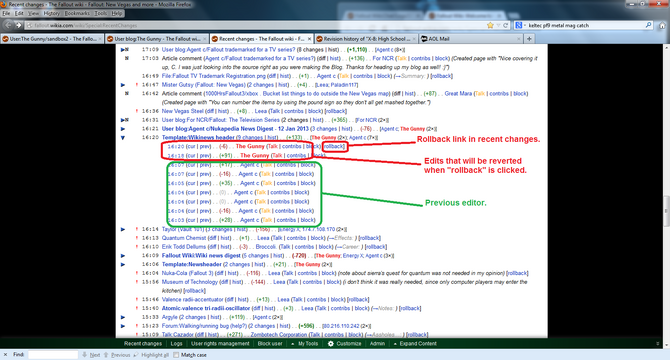Click the Block user toolbar link
Viewport: 670px width, 360px height.
click(270, 343)
